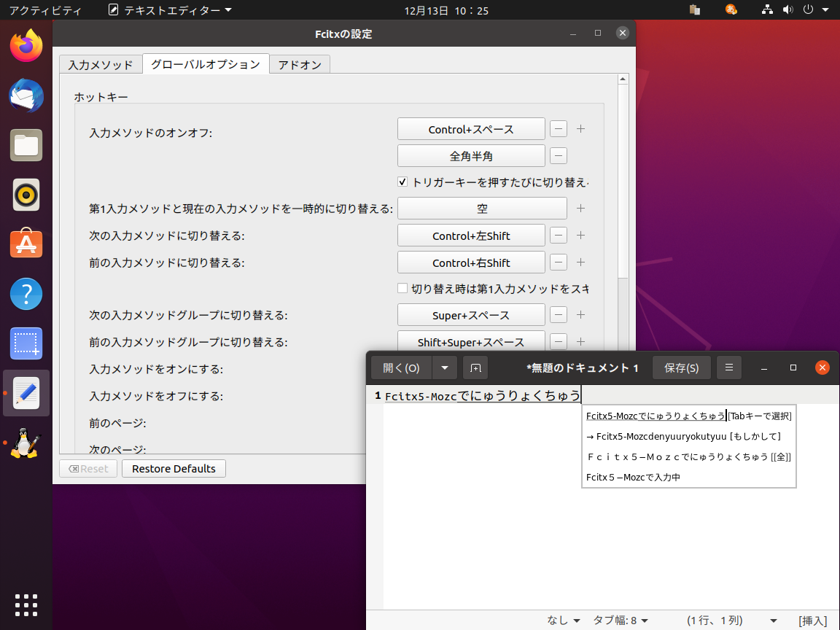Screen dimensions: 840x630
Task: Click the 全角半角 hotkey button
Action: point(471,156)
